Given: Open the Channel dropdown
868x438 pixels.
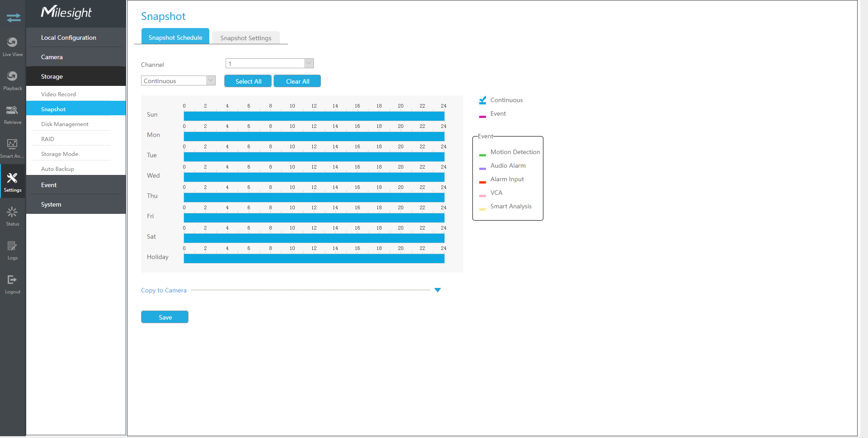Looking at the screenshot, I should click(x=269, y=64).
